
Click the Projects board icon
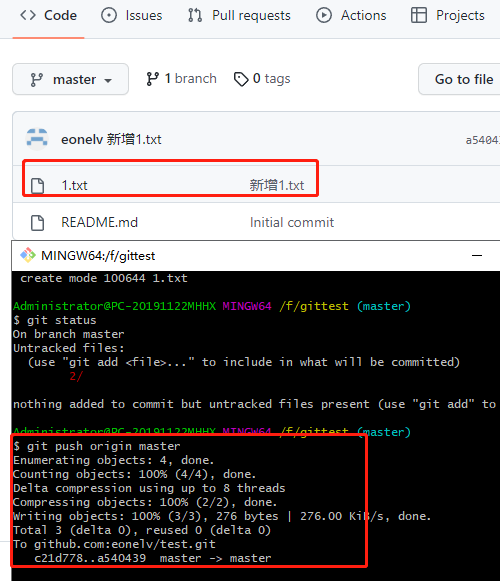(418, 16)
